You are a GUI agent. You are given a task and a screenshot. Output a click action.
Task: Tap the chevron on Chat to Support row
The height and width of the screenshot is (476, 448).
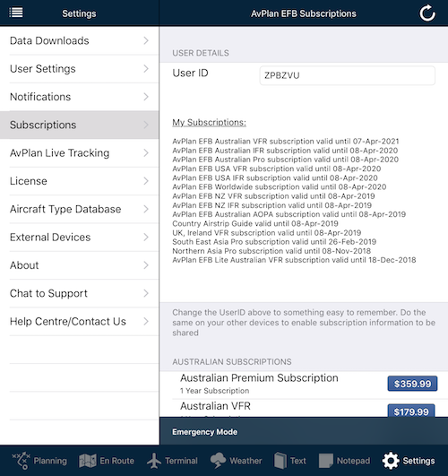146,293
